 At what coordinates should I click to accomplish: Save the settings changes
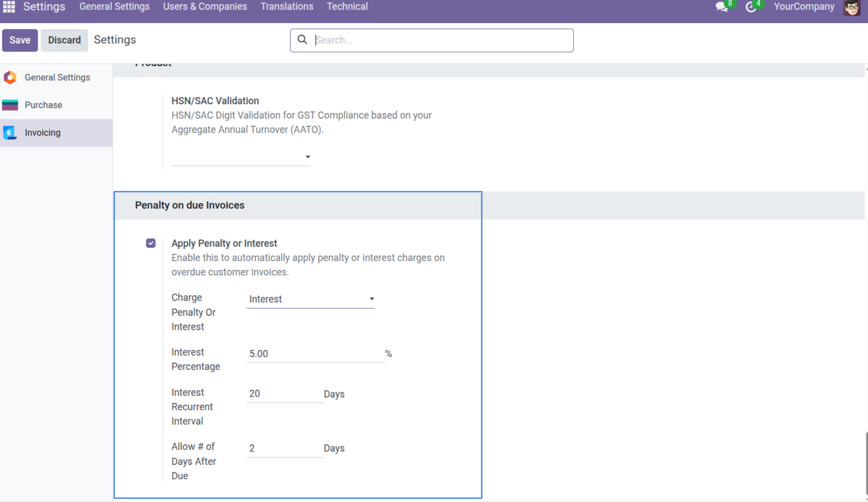[x=20, y=40]
